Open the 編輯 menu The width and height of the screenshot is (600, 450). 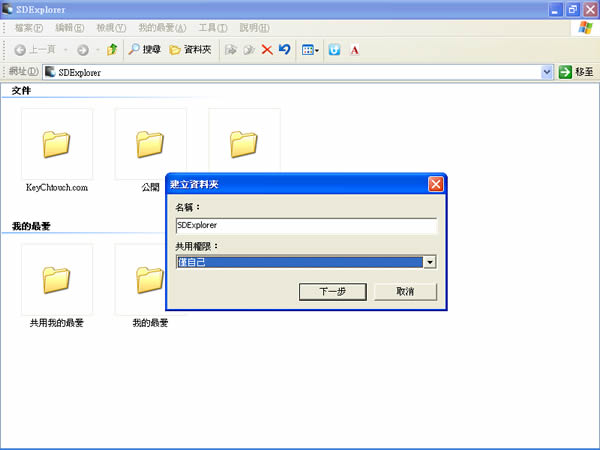[x=70, y=28]
